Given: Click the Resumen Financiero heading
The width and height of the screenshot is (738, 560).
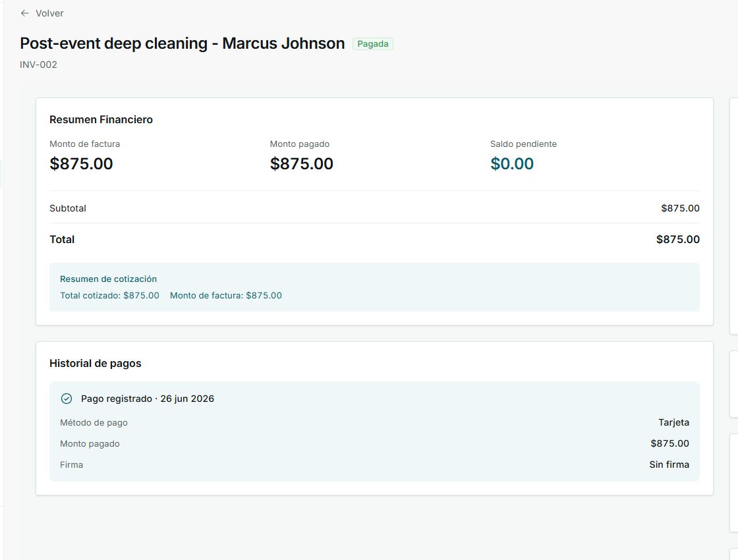Looking at the screenshot, I should pyautogui.click(x=101, y=119).
